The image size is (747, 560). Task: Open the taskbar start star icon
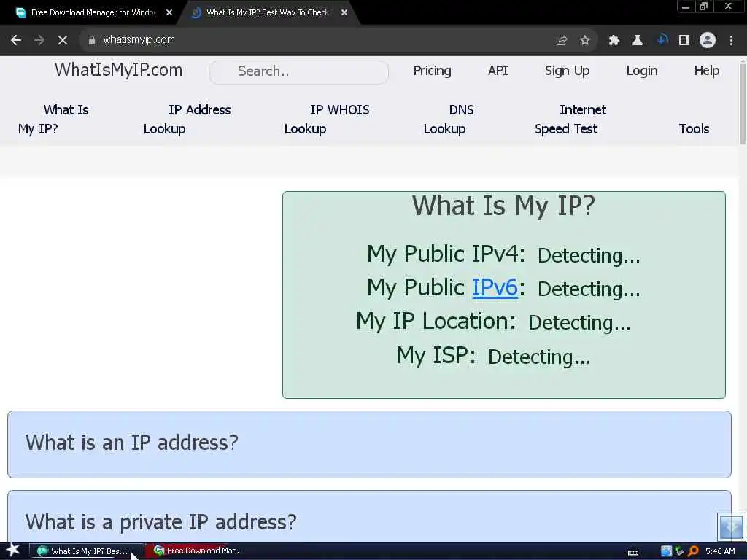(x=13, y=551)
